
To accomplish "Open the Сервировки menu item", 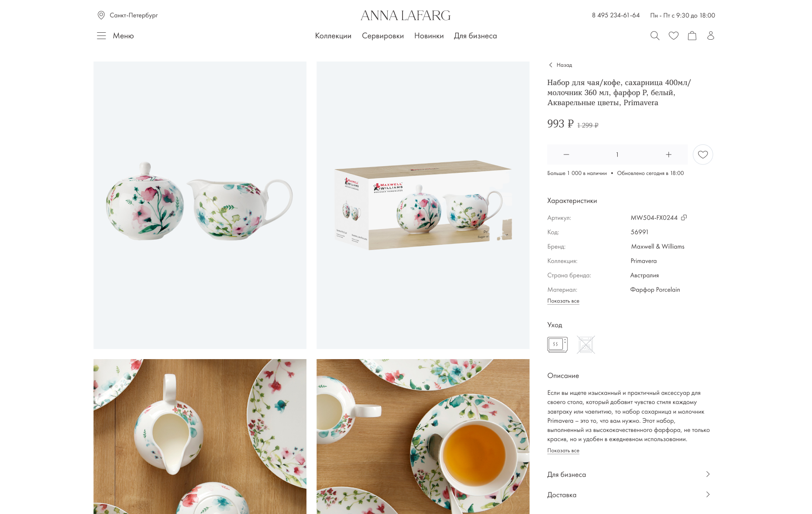I will [383, 36].
